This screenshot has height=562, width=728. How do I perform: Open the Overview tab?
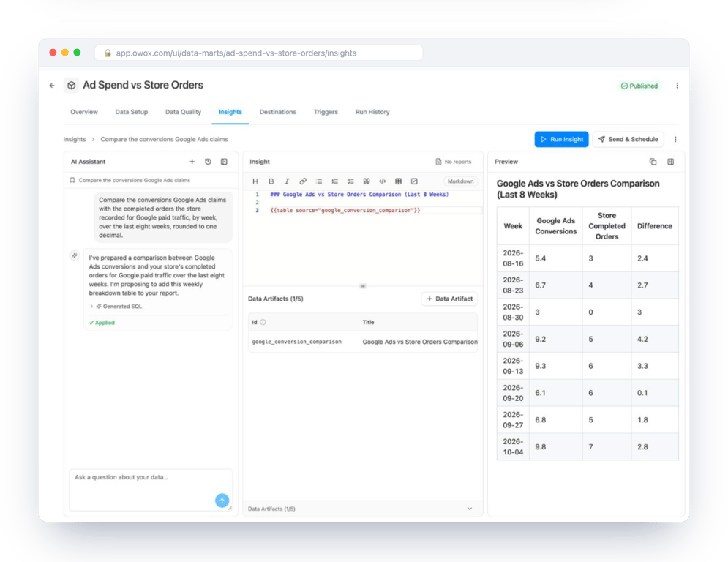coord(84,112)
